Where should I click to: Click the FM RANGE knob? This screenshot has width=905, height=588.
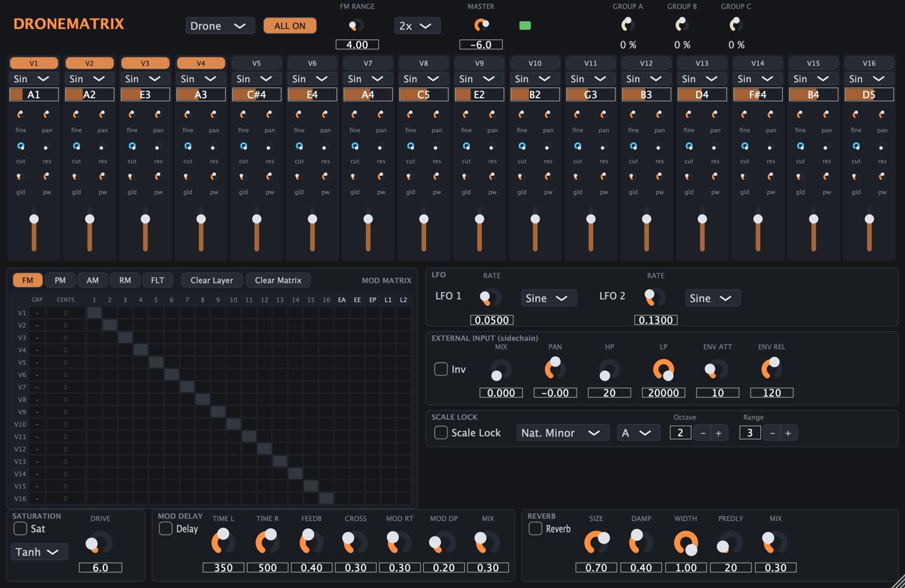tap(356, 26)
